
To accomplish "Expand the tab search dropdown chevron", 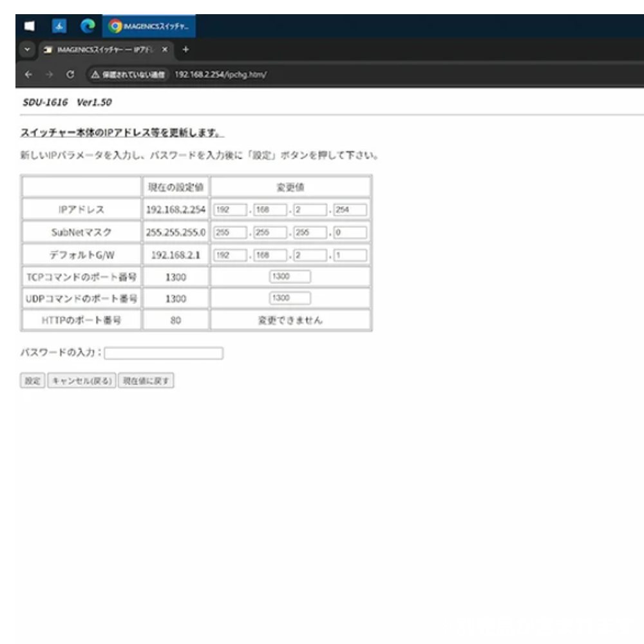I will pyautogui.click(x=27, y=50).
